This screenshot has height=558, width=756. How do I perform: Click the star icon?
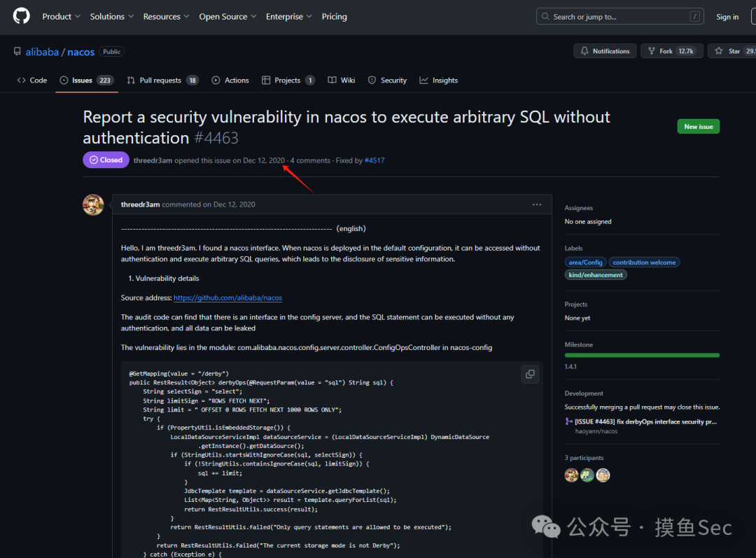pos(719,51)
